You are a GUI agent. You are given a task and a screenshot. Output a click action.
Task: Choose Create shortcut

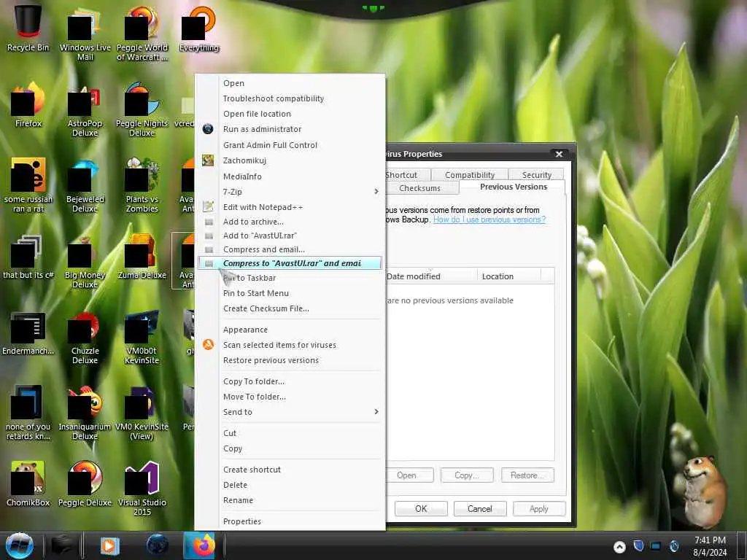click(290, 469)
